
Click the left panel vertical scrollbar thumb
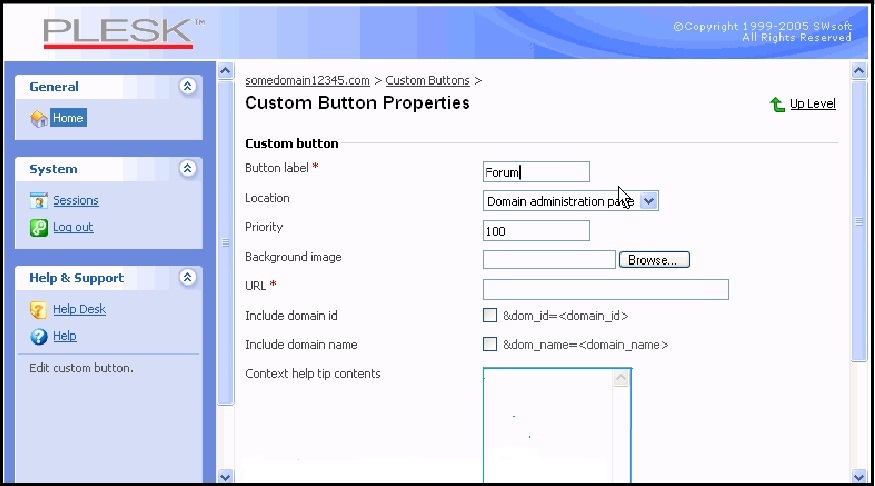(225, 243)
